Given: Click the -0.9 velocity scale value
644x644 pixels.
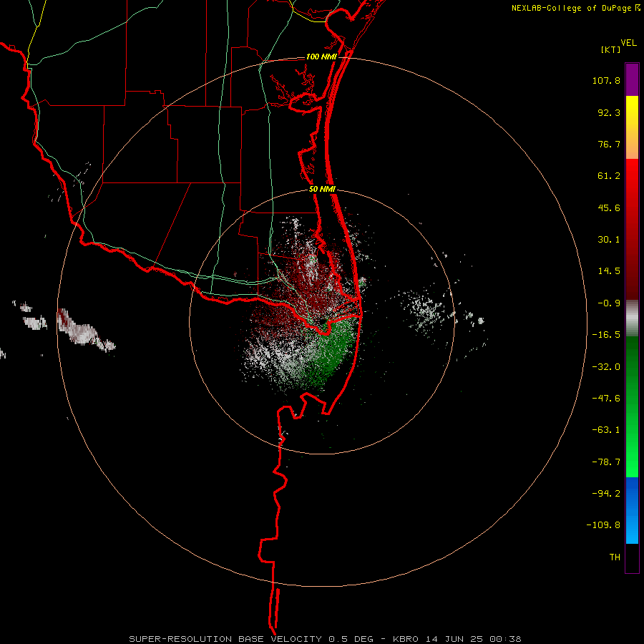Looking at the screenshot, I should tap(609, 303).
